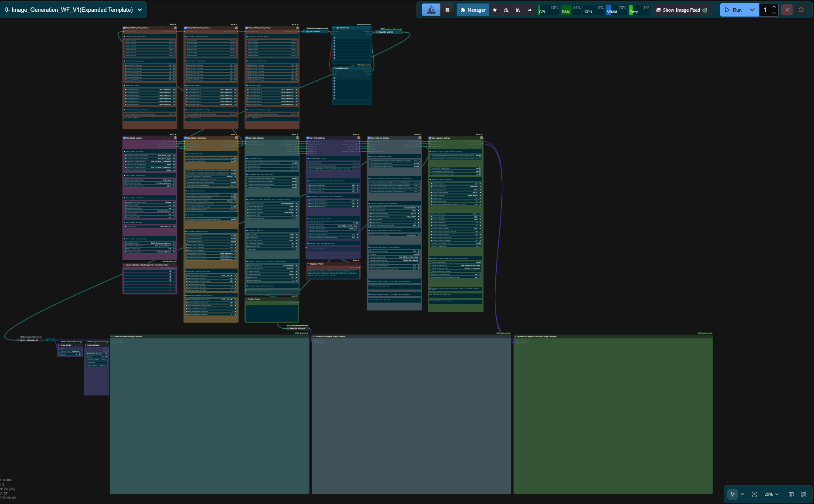Click the Run button to queue workflow
814x504 pixels.
pos(733,10)
